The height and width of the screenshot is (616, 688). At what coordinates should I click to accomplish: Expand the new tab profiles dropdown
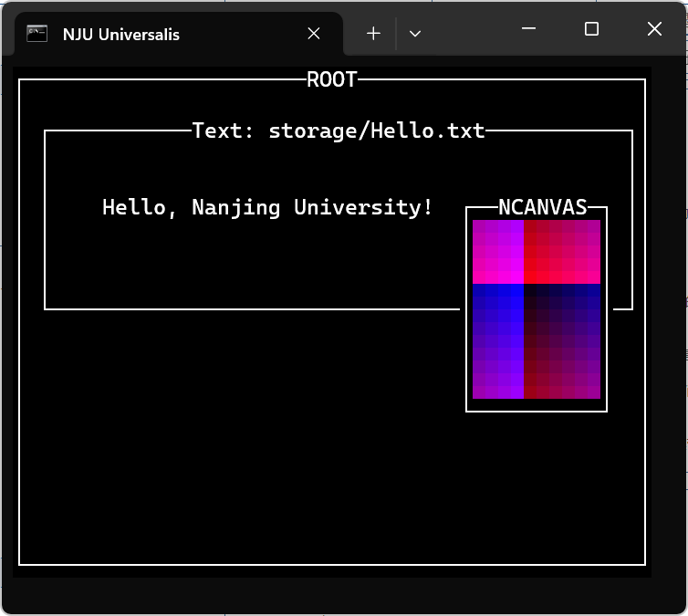pyautogui.click(x=415, y=34)
